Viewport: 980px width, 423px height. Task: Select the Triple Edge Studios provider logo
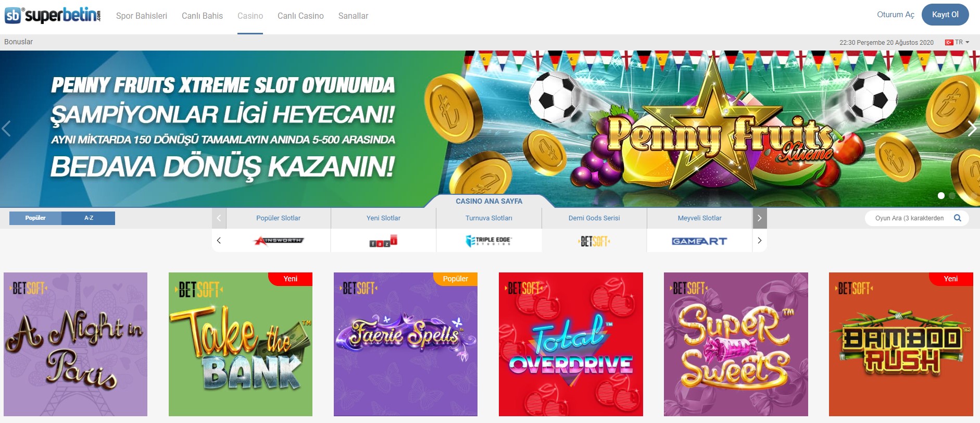(x=488, y=241)
